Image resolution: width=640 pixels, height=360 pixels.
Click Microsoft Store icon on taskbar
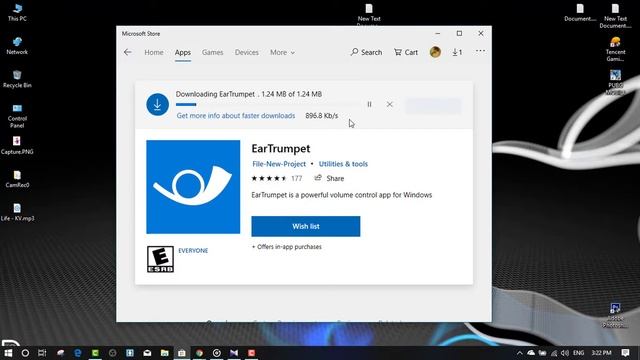[182, 353]
